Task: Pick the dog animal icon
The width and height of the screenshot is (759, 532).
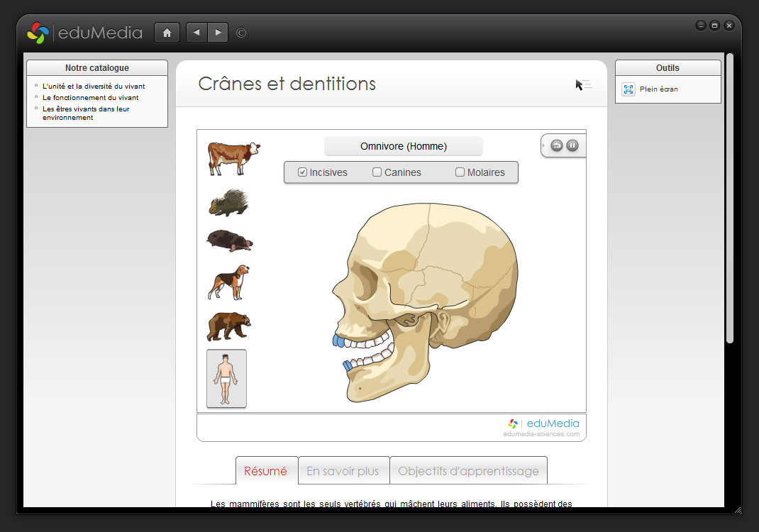Action: pos(228,282)
